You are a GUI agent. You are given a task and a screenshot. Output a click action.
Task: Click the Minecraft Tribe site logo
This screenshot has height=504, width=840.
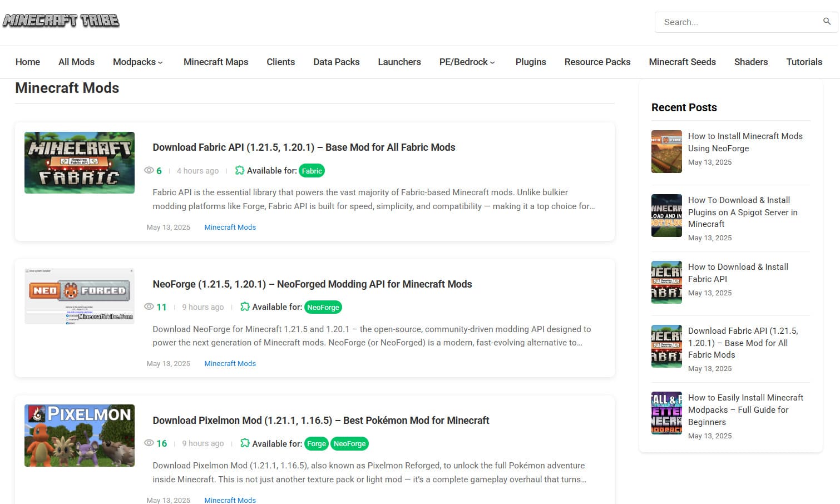click(x=61, y=21)
